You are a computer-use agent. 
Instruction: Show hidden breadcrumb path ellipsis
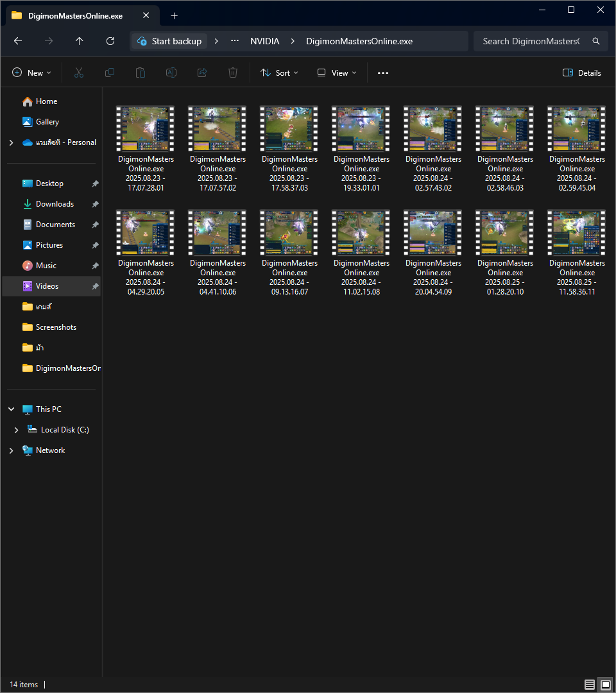click(x=235, y=41)
